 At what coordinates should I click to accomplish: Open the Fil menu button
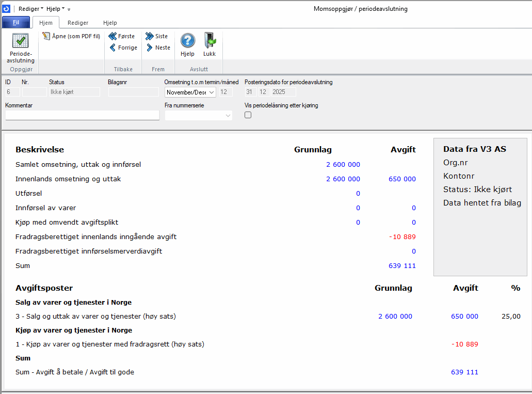click(16, 23)
